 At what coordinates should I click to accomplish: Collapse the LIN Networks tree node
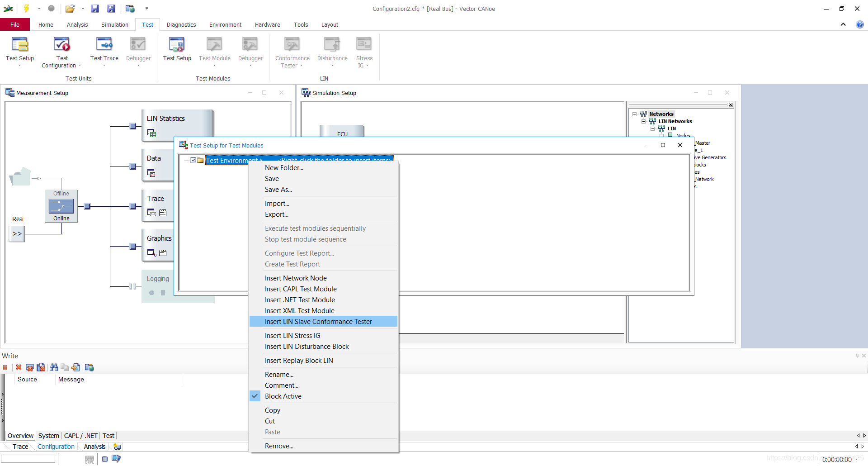pos(643,121)
